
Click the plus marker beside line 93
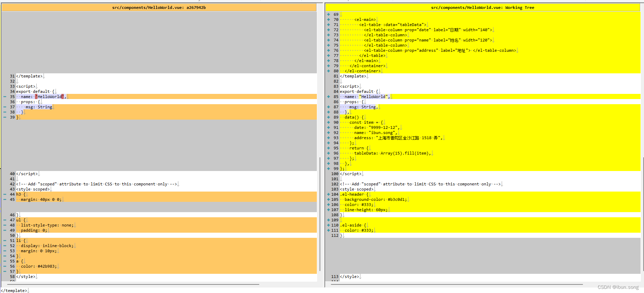click(x=329, y=138)
